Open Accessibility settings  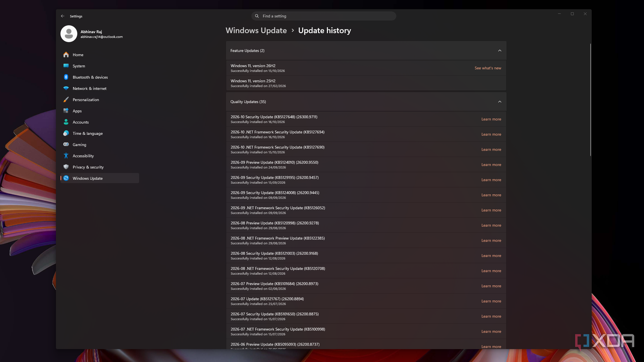(x=100, y=156)
